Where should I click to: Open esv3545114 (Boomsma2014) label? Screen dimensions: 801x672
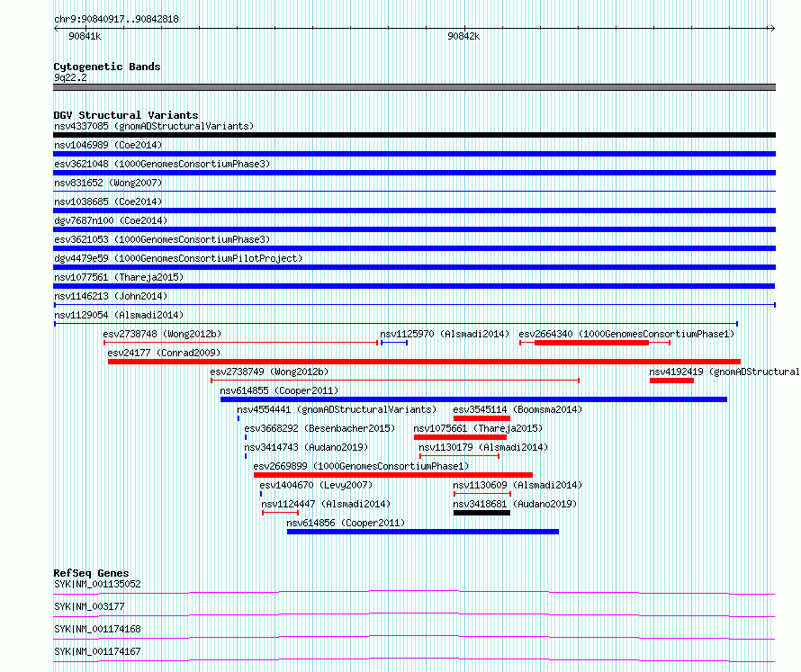(517, 409)
